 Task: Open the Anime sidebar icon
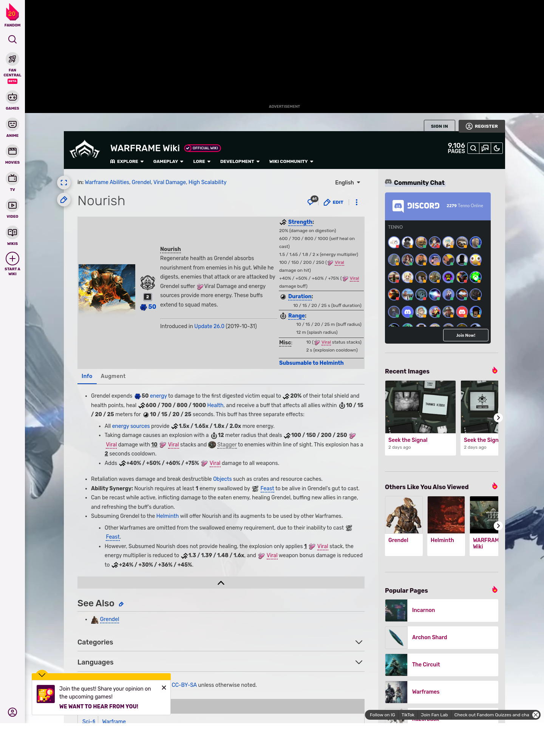tap(12, 124)
